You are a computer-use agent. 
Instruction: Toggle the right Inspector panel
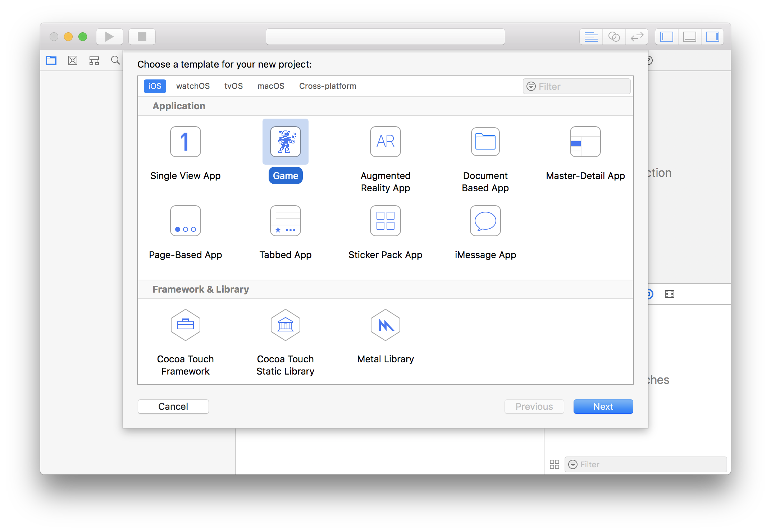(712, 36)
